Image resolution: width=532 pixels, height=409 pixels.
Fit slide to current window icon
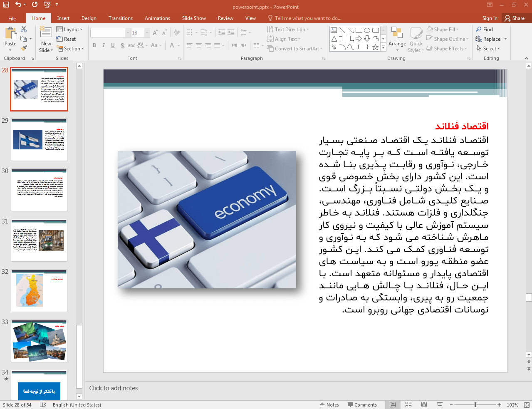tap(527, 405)
